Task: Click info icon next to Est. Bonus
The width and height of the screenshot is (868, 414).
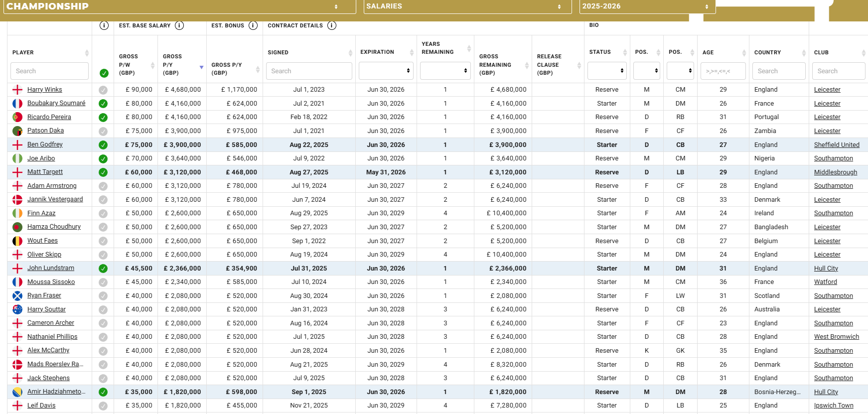Action: [253, 25]
